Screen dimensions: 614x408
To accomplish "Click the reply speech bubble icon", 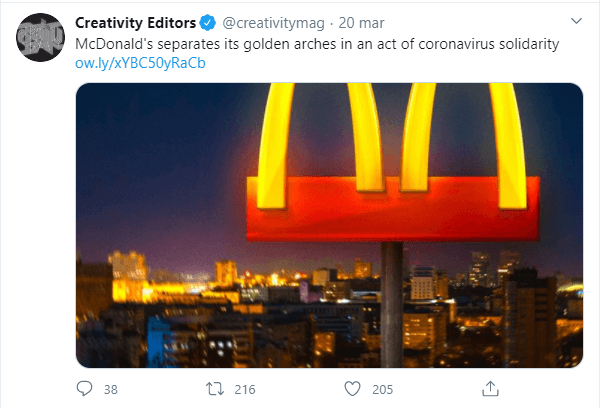I will [85, 388].
